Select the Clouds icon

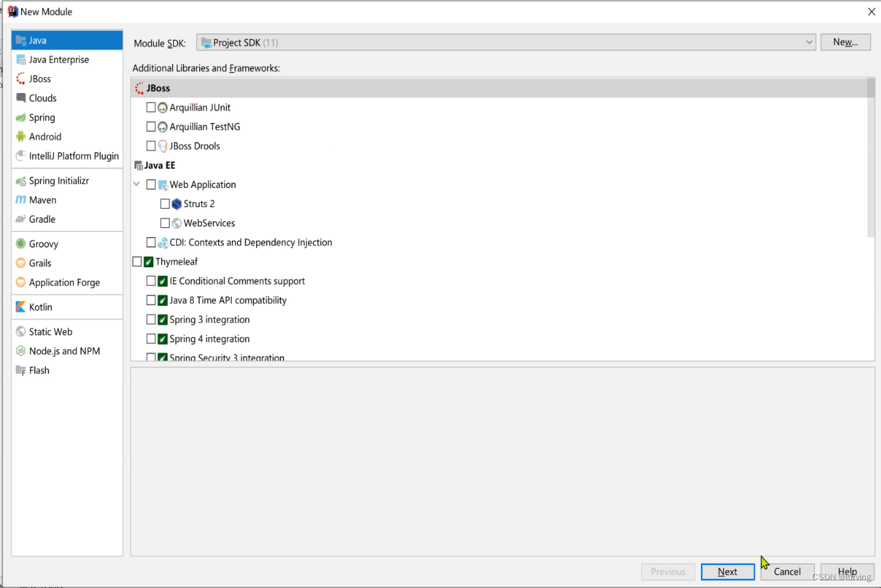[21, 98]
